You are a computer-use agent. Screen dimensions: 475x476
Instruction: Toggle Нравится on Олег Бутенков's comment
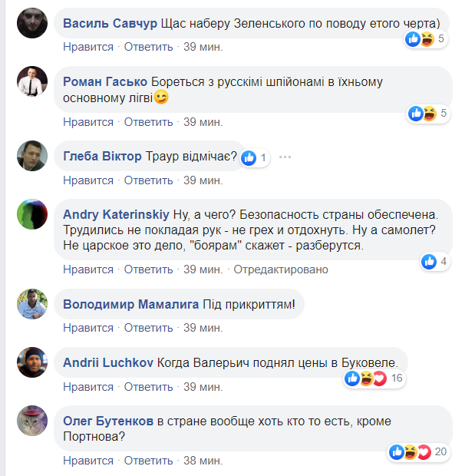click(x=88, y=461)
